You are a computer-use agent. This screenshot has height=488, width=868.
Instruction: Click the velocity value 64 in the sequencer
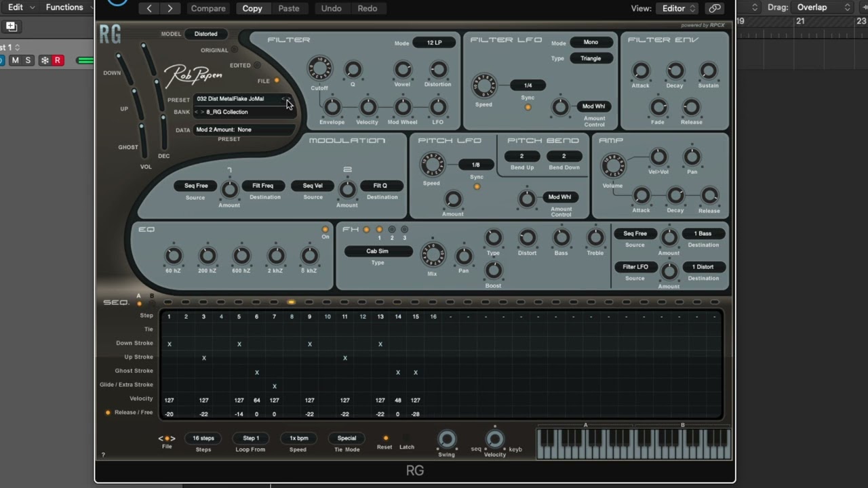[257, 400]
